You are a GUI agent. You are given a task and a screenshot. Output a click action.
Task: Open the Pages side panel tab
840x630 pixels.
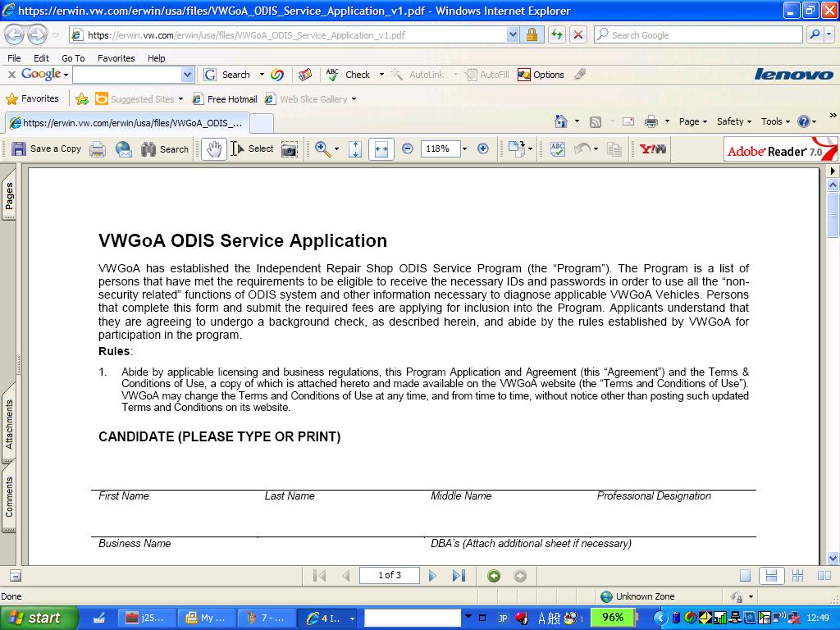pyautogui.click(x=8, y=196)
